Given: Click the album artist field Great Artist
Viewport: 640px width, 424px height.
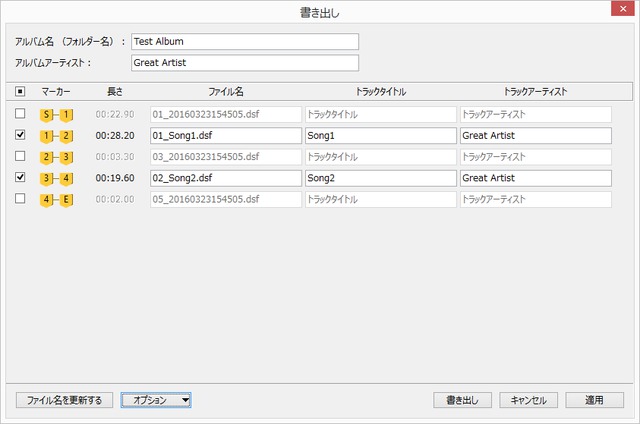Looking at the screenshot, I should (243, 63).
